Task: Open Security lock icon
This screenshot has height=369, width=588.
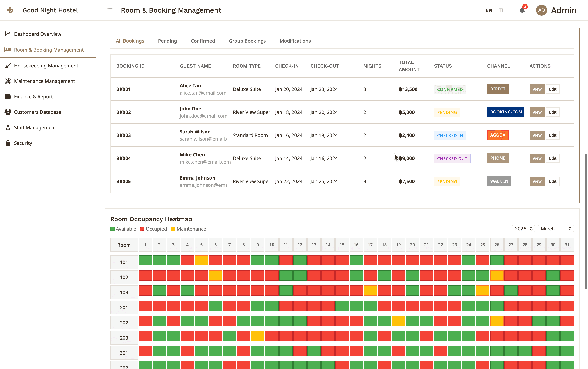Action: [x=8, y=143]
